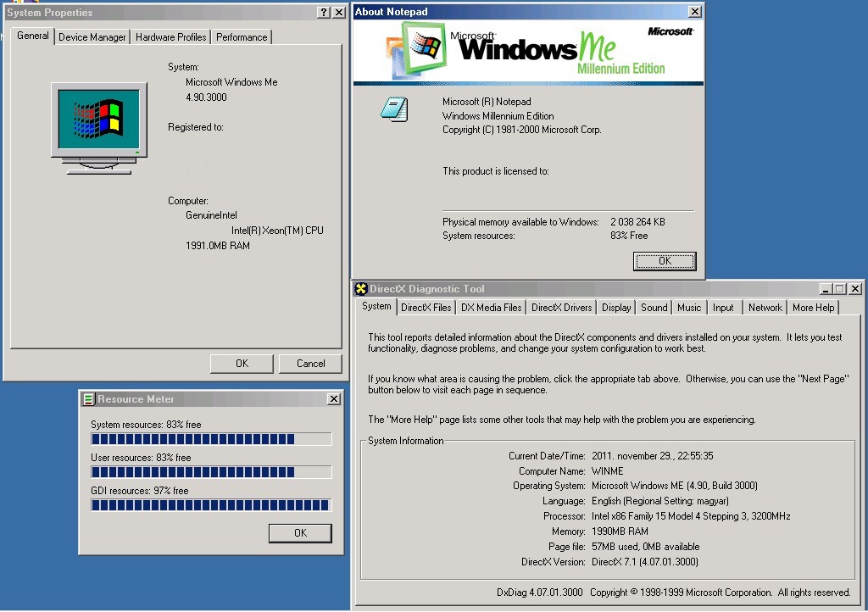
Task: Click the "GenuineIntel" text
Action: coord(211,215)
